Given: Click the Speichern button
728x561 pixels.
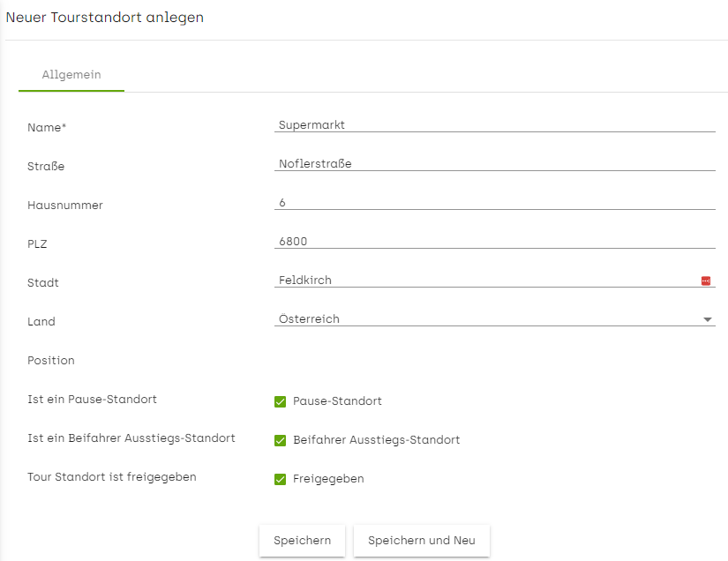Looking at the screenshot, I should pos(303,541).
